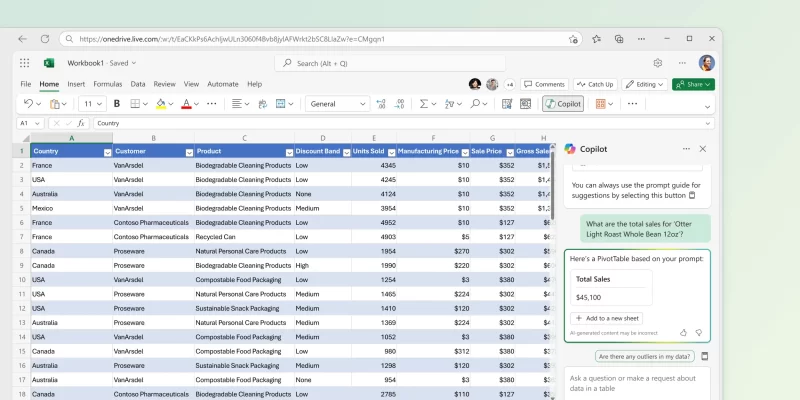800x400 pixels.
Task: Open the Units Sold filter dropdown
Action: (x=391, y=153)
